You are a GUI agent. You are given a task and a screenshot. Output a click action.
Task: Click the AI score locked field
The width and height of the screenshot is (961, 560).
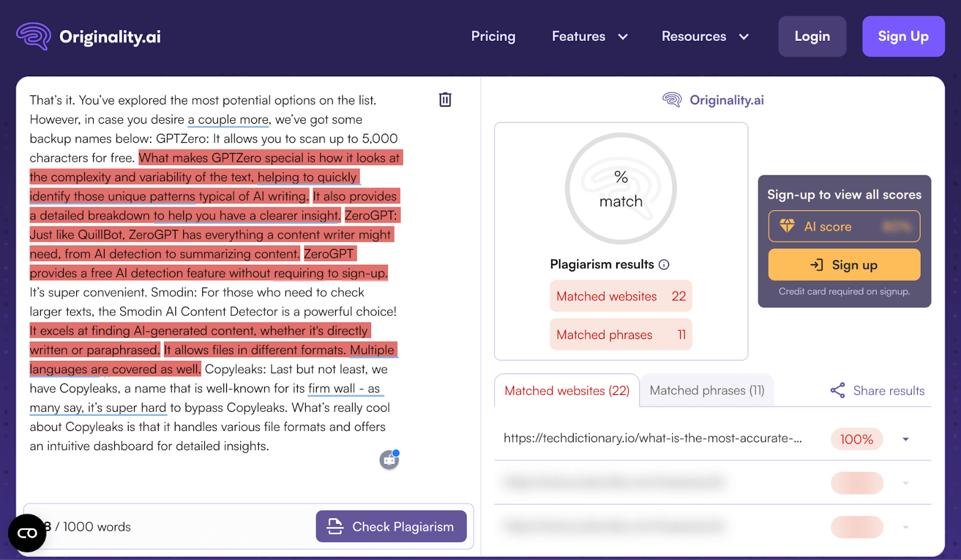pos(844,226)
